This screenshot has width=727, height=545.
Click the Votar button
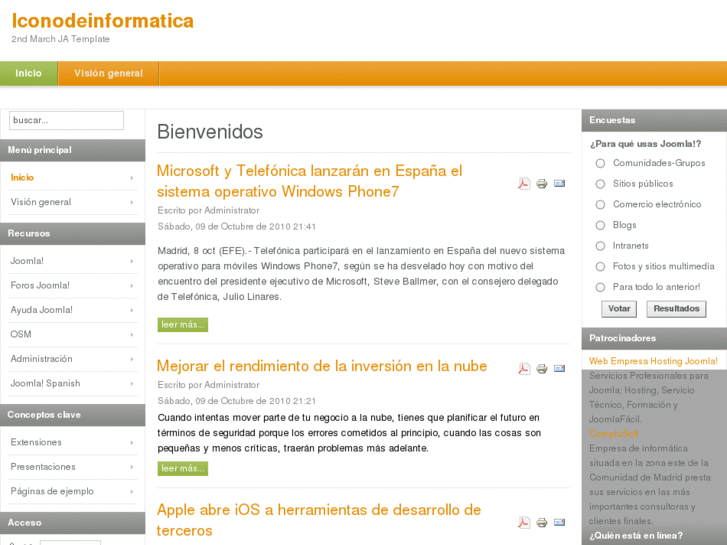[x=619, y=309]
